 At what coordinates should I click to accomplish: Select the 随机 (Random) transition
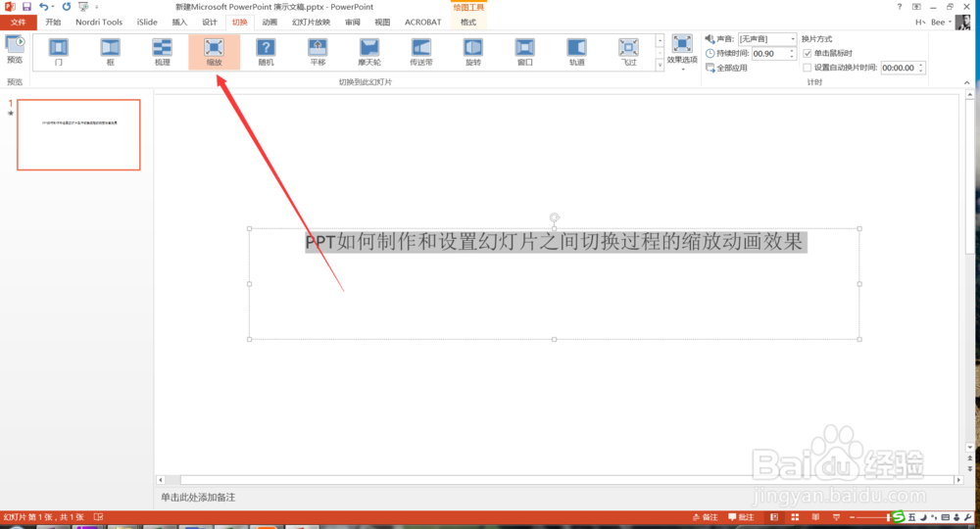pos(266,52)
